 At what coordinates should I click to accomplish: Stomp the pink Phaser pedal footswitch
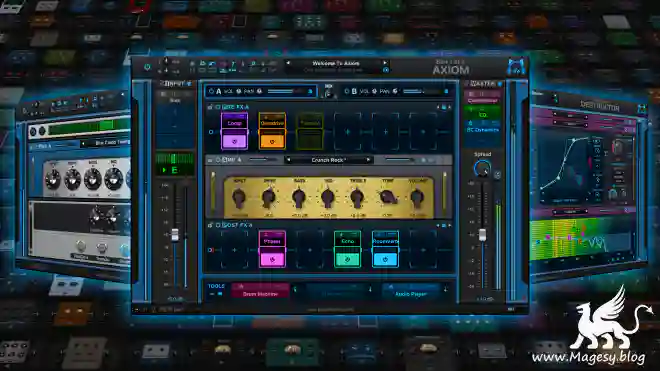(x=272, y=259)
